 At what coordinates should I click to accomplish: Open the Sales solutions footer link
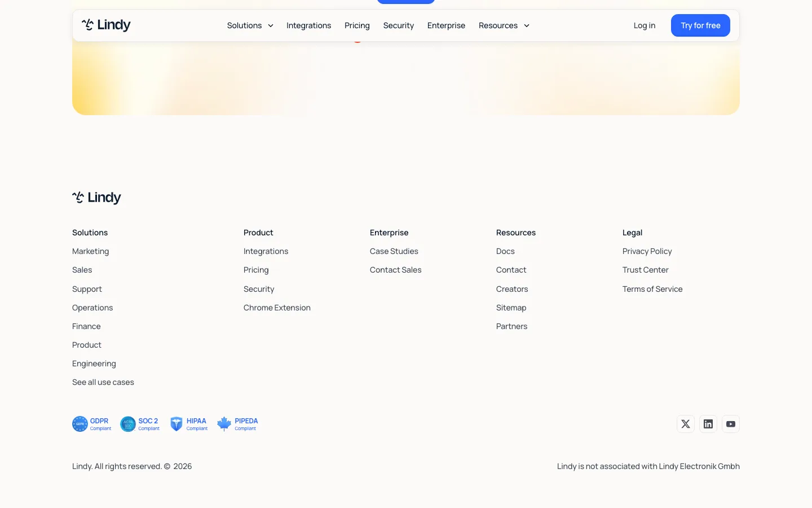tap(82, 270)
